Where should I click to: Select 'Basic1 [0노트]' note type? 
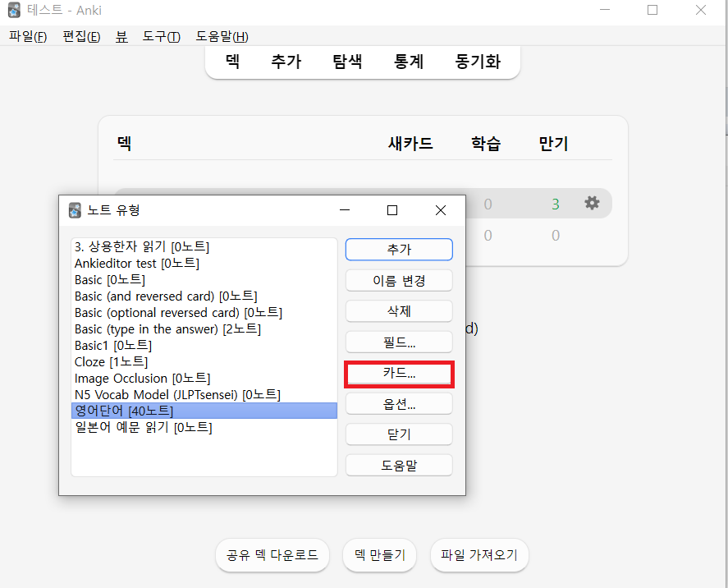204,345
